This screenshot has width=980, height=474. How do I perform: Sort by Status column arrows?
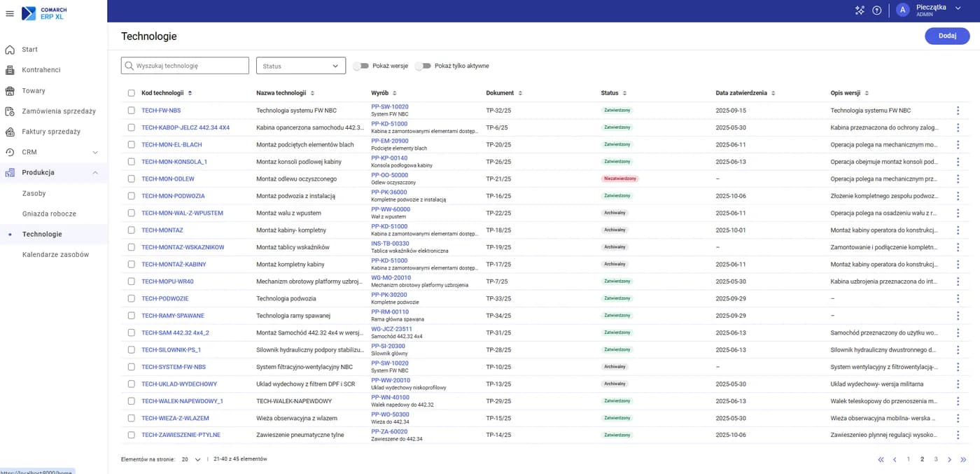click(x=624, y=93)
